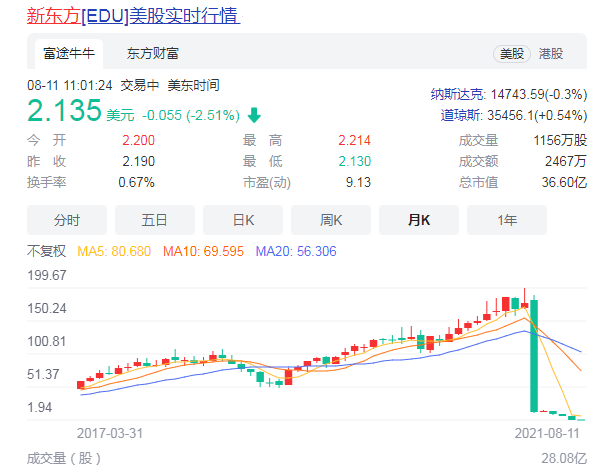The image size is (596, 470).
Task: Click the MA5: 80.680 indicator label
Action: click(114, 251)
